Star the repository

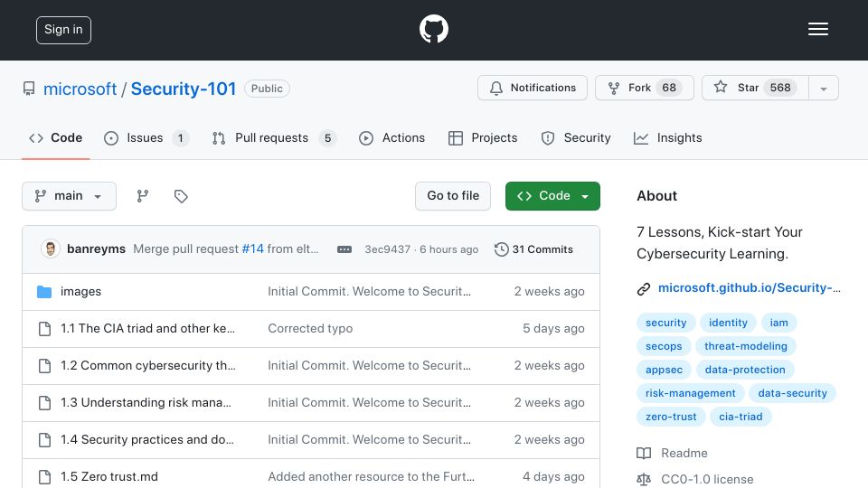[x=755, y=88]
